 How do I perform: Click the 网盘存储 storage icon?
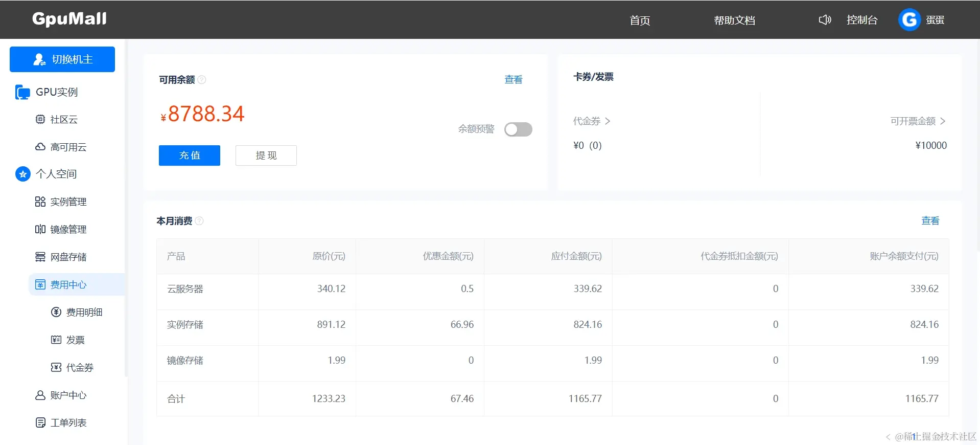click(x=40, y=257)
